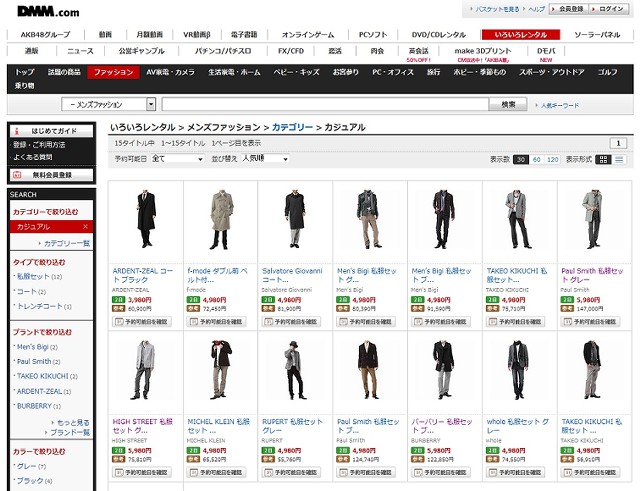Filter by type トレンチコート
The width and height of the screenshot is (640, 491).
pos(40,306)
